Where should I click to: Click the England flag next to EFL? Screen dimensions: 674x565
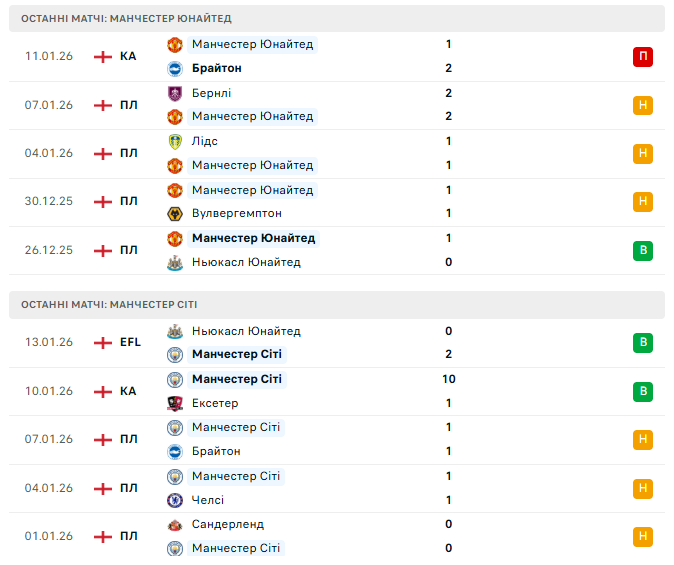[x=102, y=342]
